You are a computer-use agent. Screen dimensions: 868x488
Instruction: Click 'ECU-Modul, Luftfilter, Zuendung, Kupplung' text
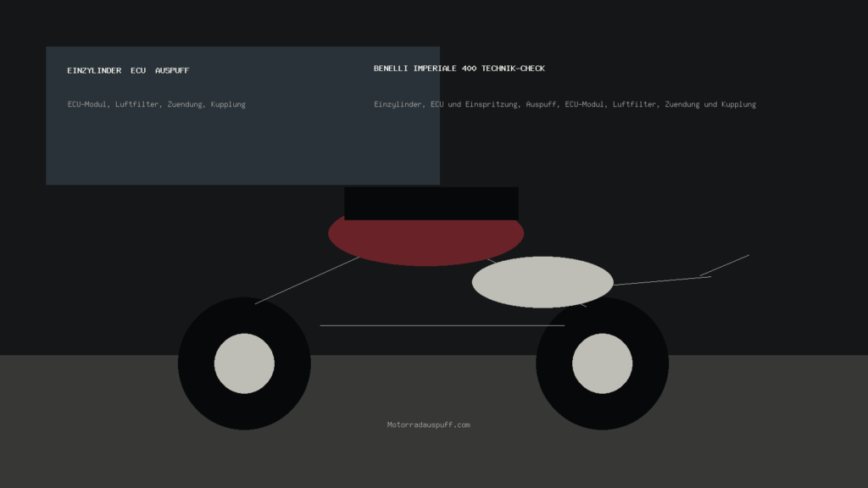coord(157,104)
